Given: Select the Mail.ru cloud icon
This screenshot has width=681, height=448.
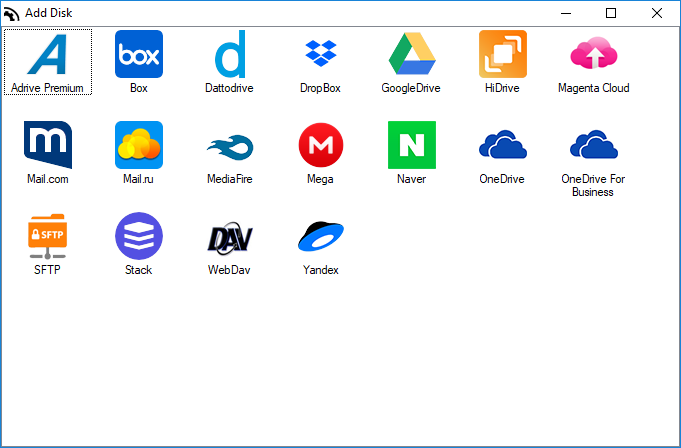Looking at the screenshot, I should tap(139, 145).
